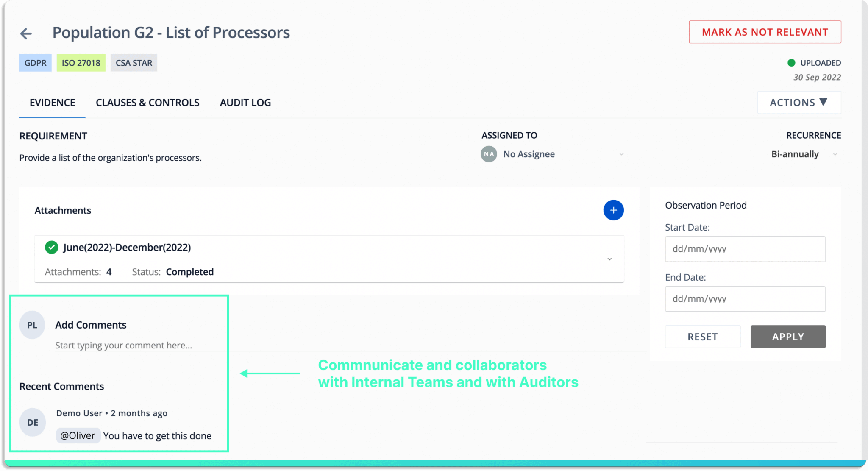Viewport: 868px width, 471px height.
Task: Click the Mark As Not Relevant button
Action: tap(765, 32)
